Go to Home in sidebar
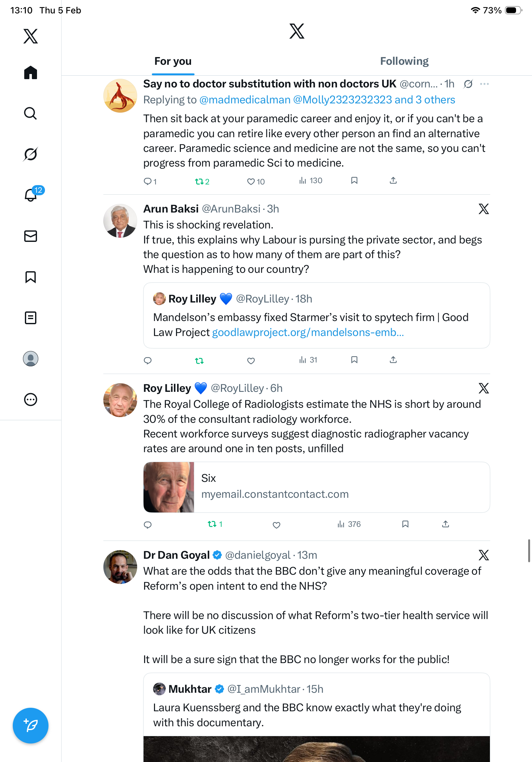 click(x=31, y=72)
